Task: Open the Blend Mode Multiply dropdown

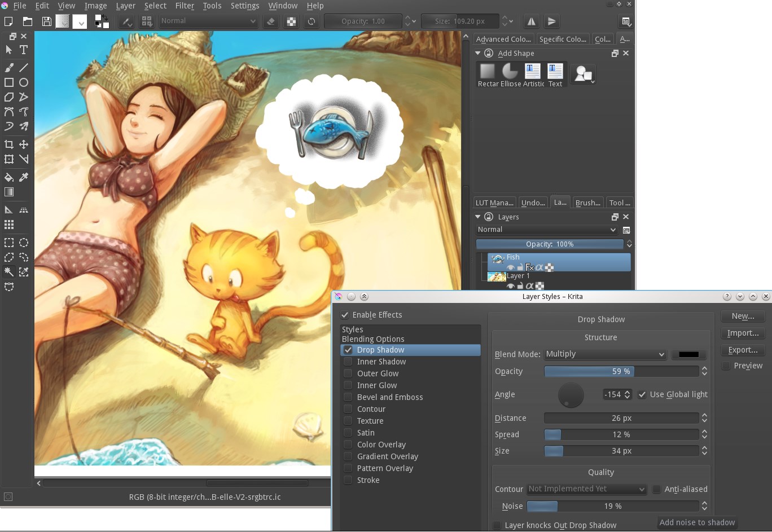Action: click(x=605, y=354)
